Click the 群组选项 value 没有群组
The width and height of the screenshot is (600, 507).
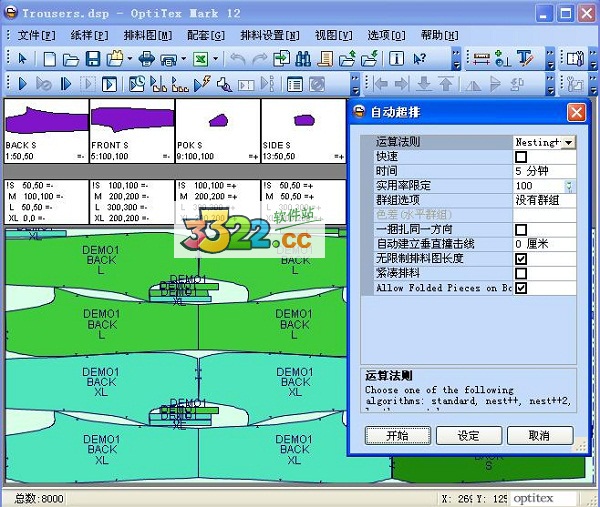pyautogui.click(x=544, y=201)
